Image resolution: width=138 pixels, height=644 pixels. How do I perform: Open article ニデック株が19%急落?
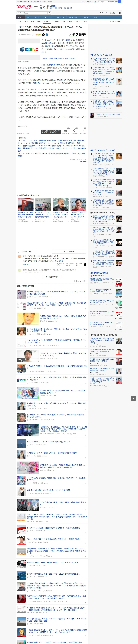pyautogui.click(x=63, y=504)
